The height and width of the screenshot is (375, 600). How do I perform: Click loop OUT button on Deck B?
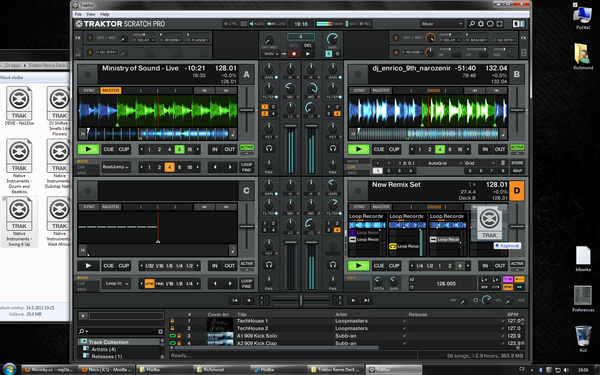tap(500, 149)
